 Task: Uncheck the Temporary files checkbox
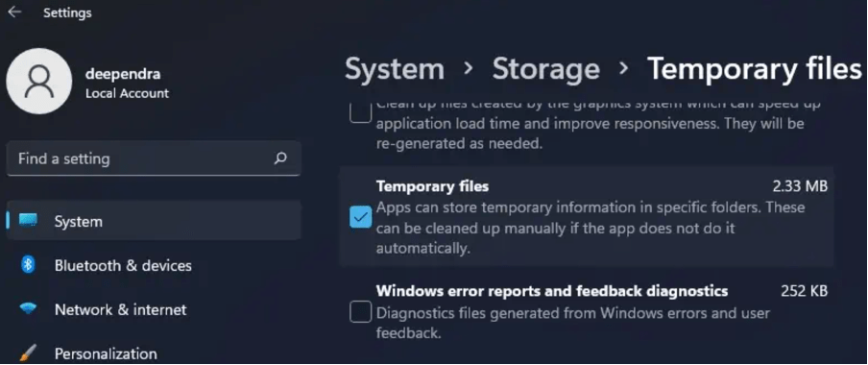[x=360, y=217]
